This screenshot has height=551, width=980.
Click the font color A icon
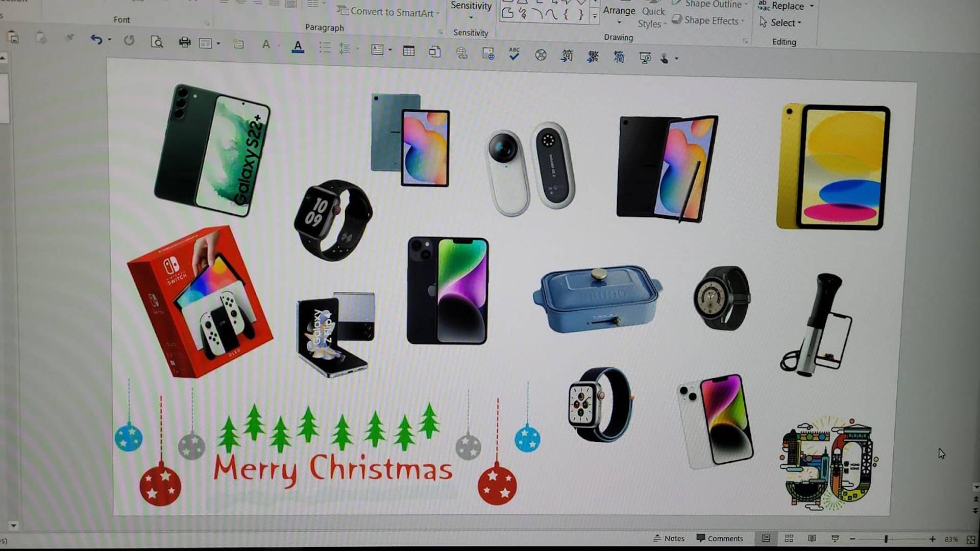tap(298, 47)
